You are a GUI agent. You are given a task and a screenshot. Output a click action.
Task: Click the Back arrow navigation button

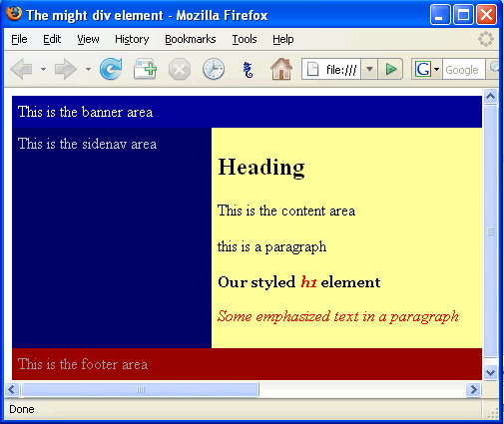22,69
